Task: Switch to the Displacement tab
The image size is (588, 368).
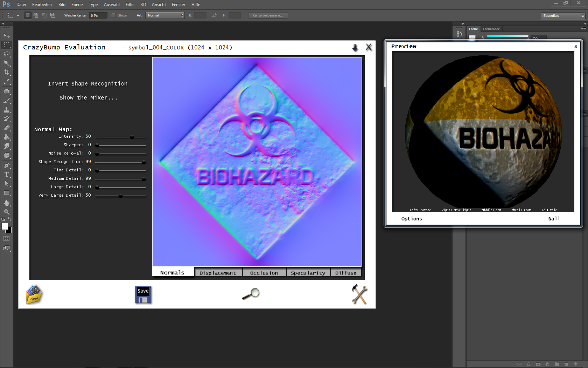Action: pyautogui.click(x=218, y=273)
